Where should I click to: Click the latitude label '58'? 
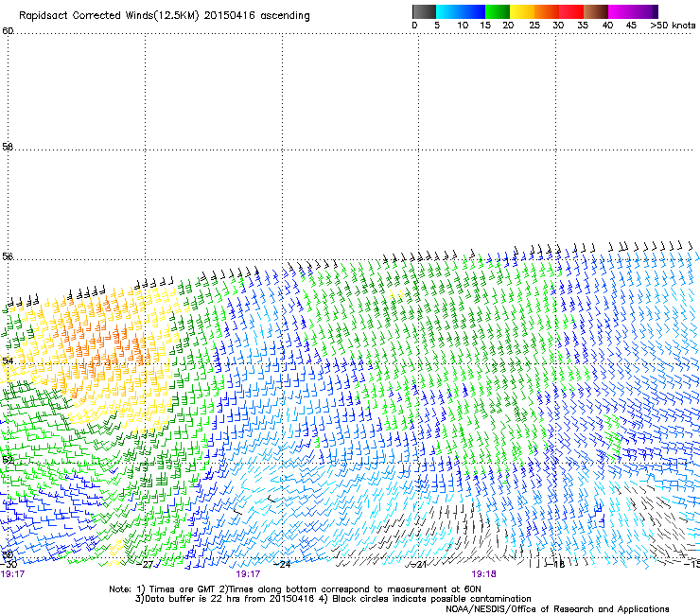click(x=8, y=147)
